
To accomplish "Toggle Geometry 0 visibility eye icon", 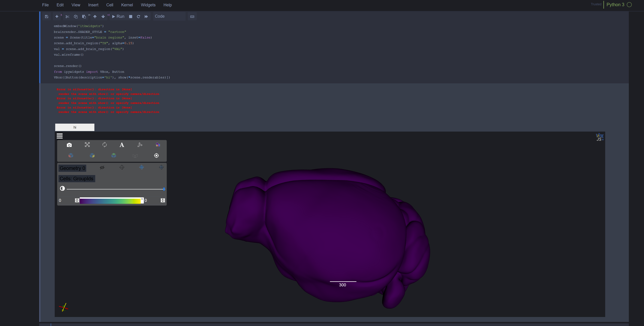I will coord(102,167).
